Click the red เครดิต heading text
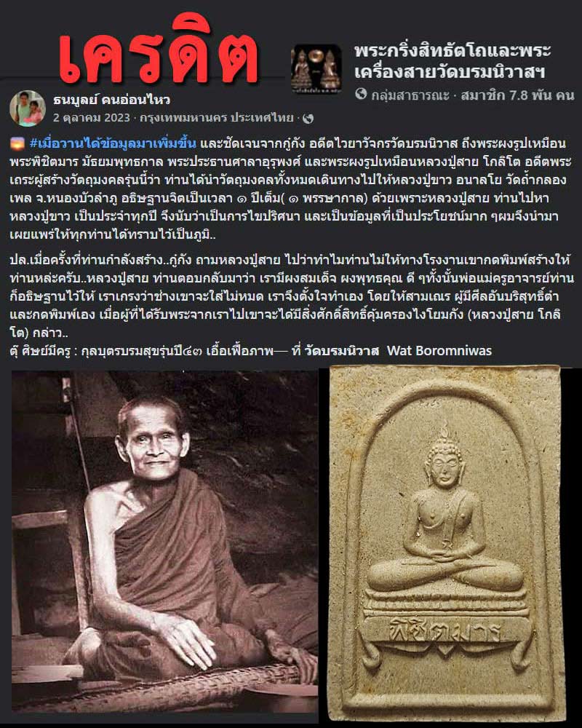The height and width of the screenshot is (728, 582). tap(158, 50)
